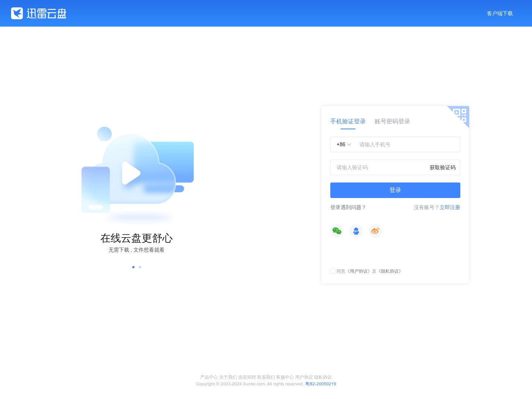The height and width of the screenshot is (399, 532).
Task: Open 产品中心 footer link
Action: click(209, 377)
